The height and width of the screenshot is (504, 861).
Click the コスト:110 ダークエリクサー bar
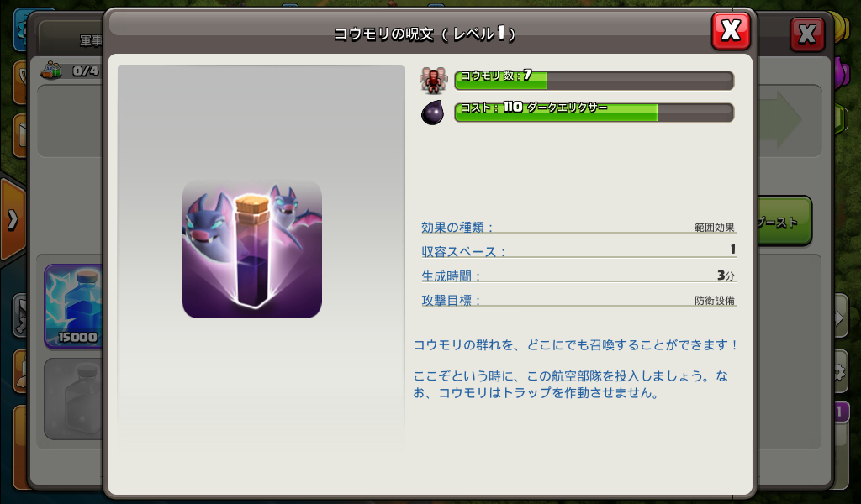[x=594, y=113]
